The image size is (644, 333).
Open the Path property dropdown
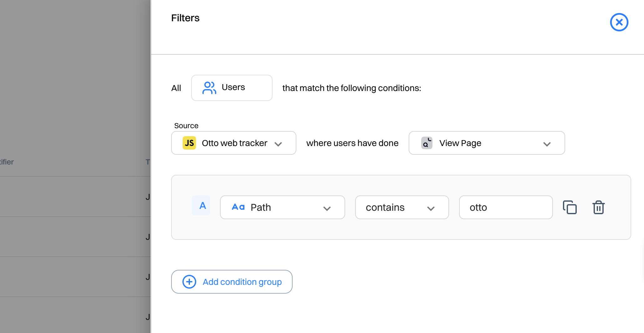coord(283,207)
